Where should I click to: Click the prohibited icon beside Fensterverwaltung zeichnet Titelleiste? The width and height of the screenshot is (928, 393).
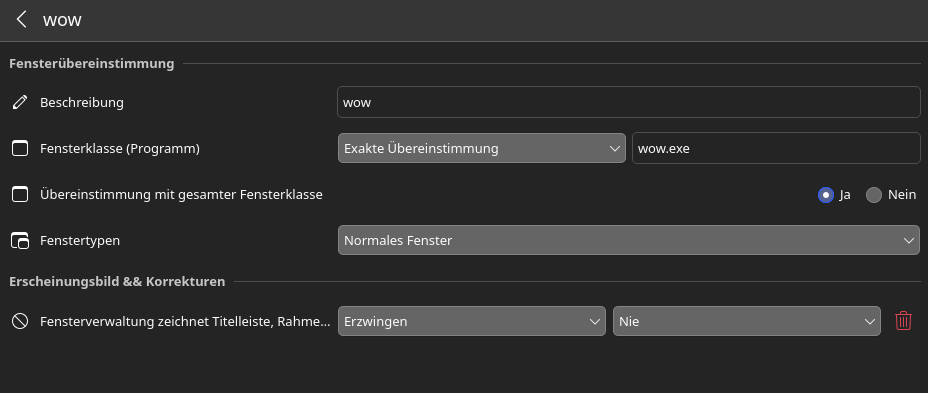coord(20,321)
